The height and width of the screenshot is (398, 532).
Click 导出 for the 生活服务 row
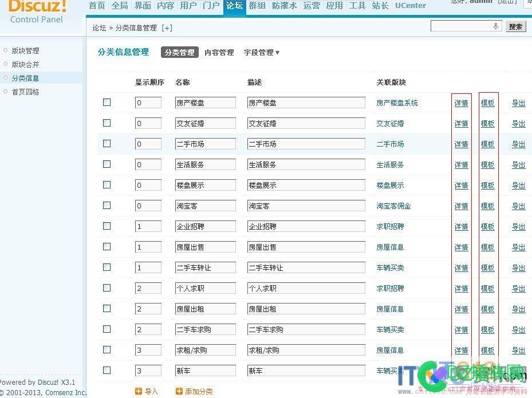pyautogui.click(x=518, y=165)
